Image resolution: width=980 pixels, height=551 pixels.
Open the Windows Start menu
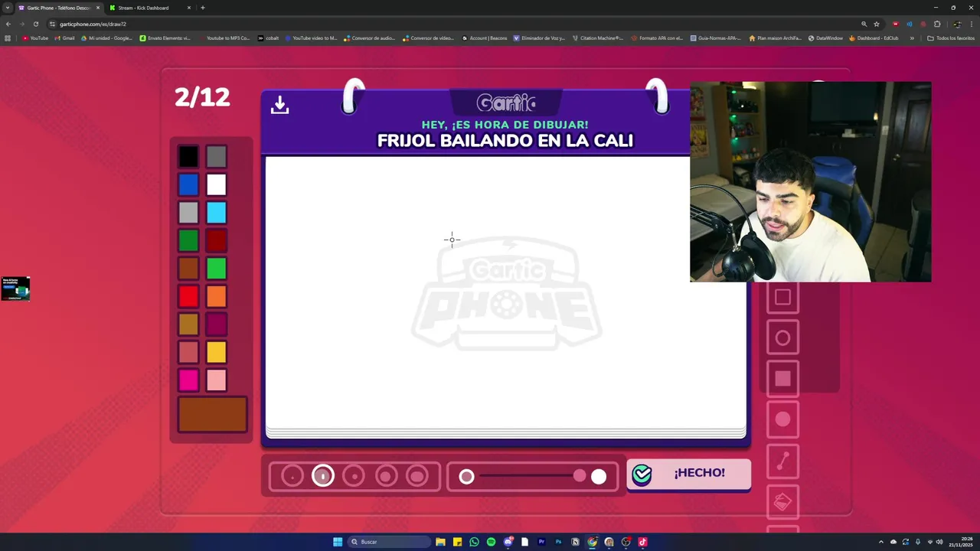[338, 542]
